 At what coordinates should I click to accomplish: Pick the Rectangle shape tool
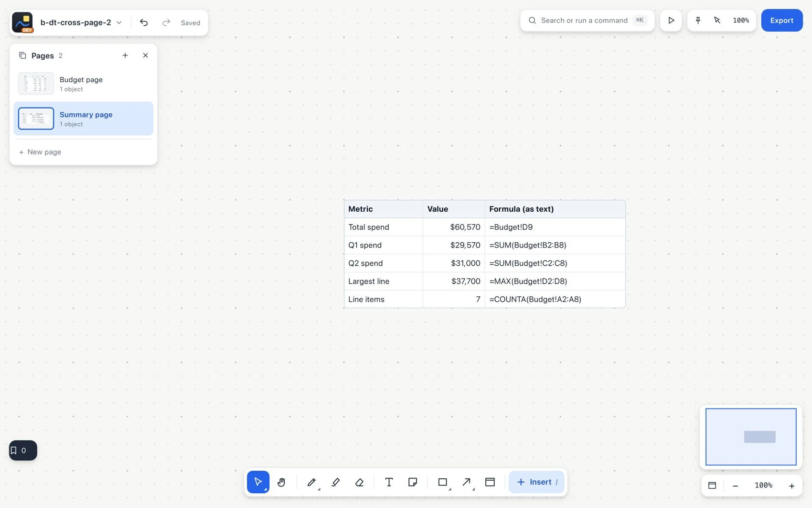tap(443, 482)
